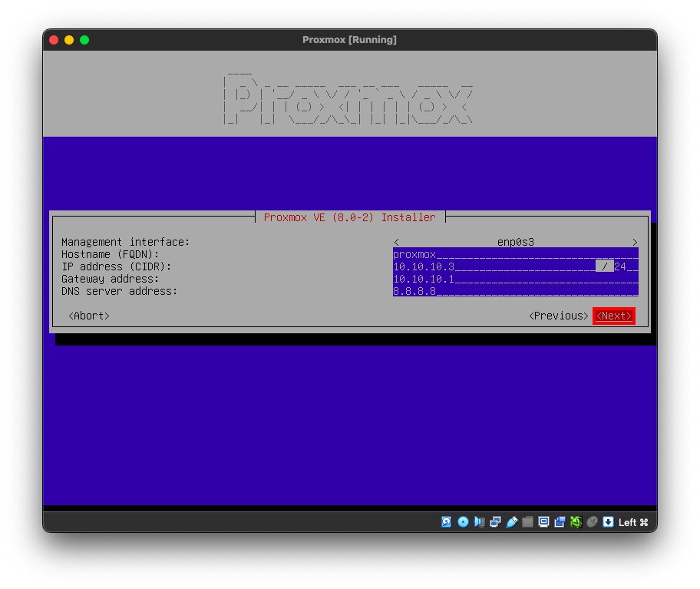Click the USB devices status icon
Image resolution: width=700 pixels, height=589 pixels.
click(x=512, y=521)
